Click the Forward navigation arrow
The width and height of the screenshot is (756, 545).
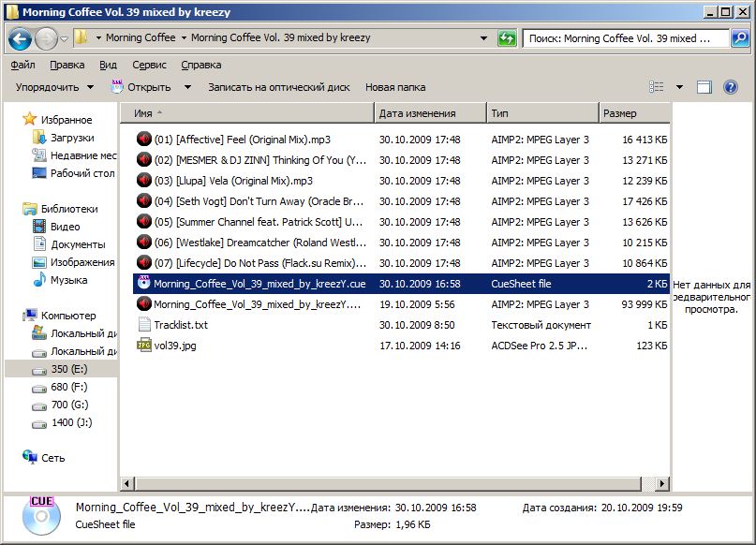[x=46, y=38]
